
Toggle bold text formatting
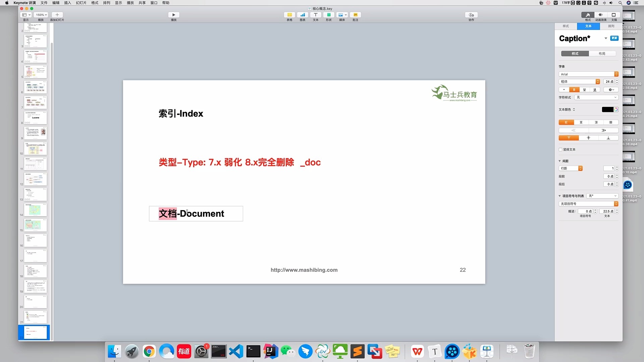point(574,89)
